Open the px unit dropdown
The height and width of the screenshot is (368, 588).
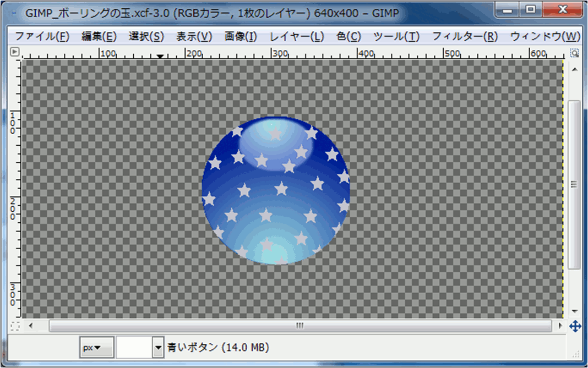click(x=96, y=348)
